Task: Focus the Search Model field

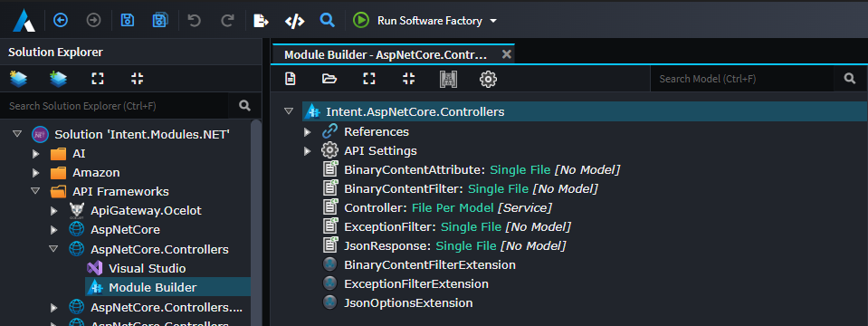Action: (742, 79)
